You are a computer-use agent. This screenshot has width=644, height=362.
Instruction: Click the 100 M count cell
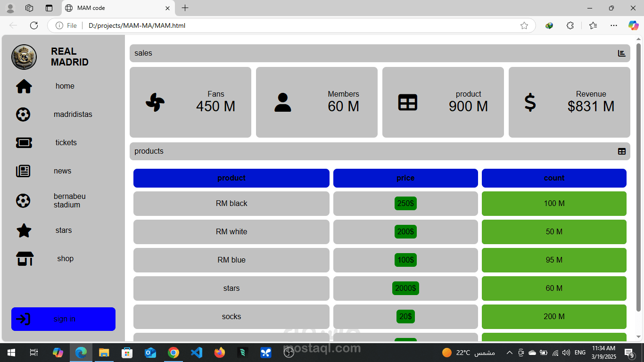(x=554, y=204)
